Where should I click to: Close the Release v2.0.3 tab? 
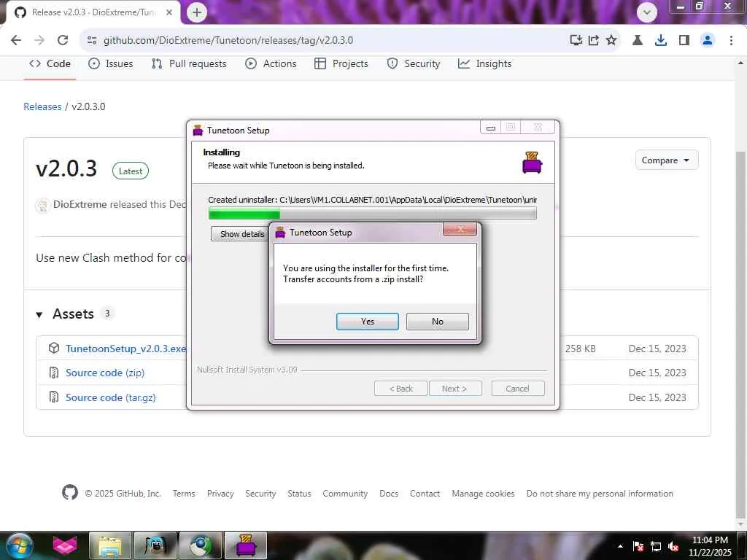[x=169, y=12]
